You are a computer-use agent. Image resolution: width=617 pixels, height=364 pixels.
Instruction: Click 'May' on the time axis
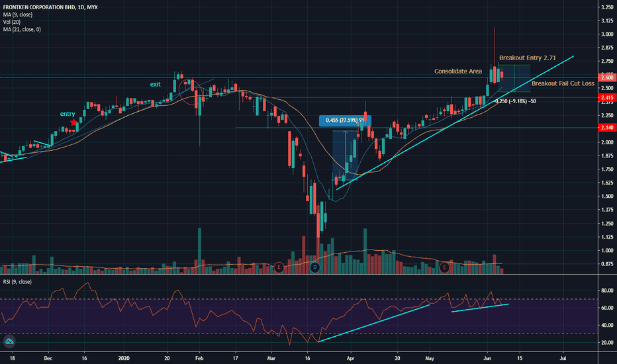point(430,358)
